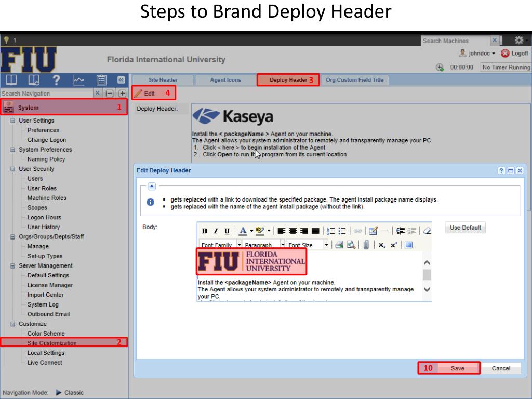Click the paperclip attach icon

point(366,245)
